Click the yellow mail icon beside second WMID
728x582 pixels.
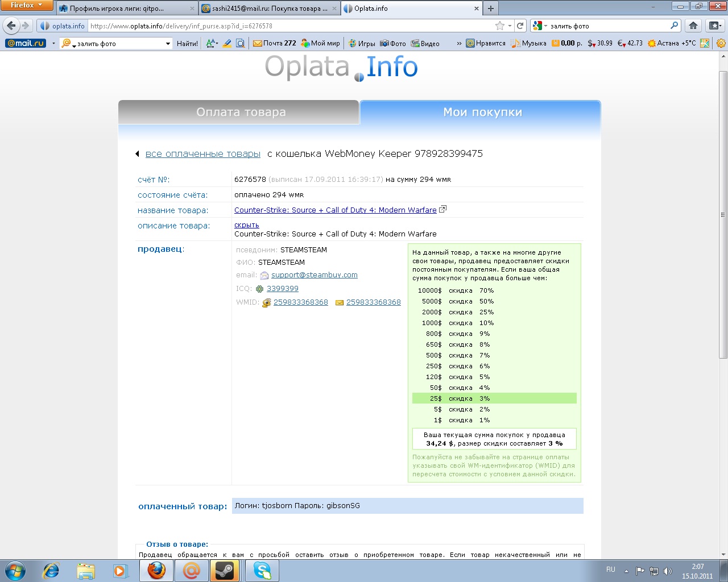pyautogui.click(x=340, y=303)
